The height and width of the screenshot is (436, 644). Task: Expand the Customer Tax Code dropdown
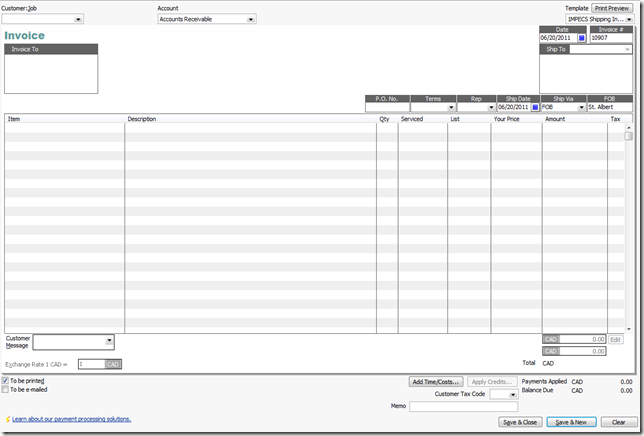[x=513, y=395]
